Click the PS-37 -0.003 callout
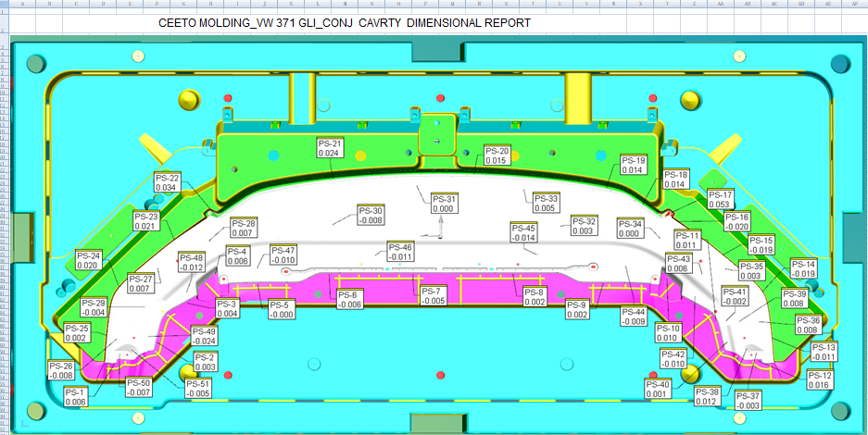This screenshot has height=435, width=868. coord(748,402)
